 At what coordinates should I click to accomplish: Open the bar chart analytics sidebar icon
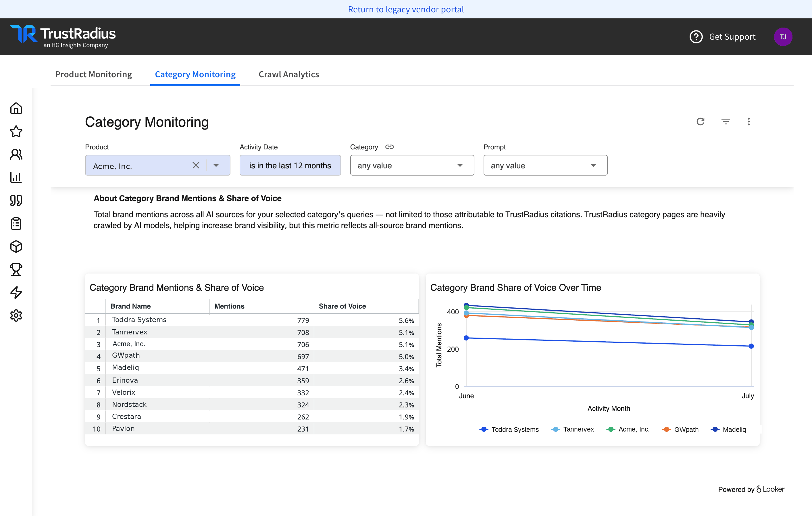(16, 178)
